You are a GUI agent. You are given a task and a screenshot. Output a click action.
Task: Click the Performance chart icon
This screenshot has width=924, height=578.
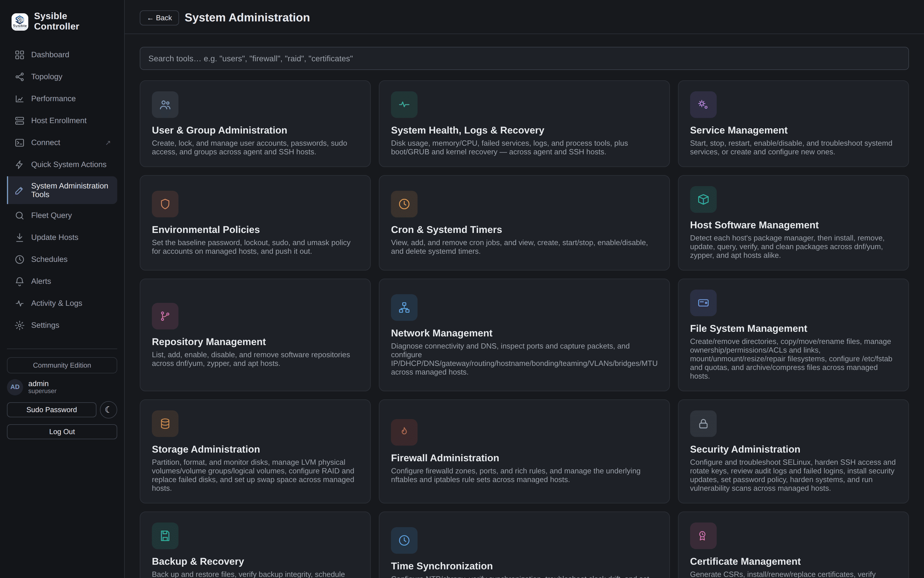click(19, 99)
